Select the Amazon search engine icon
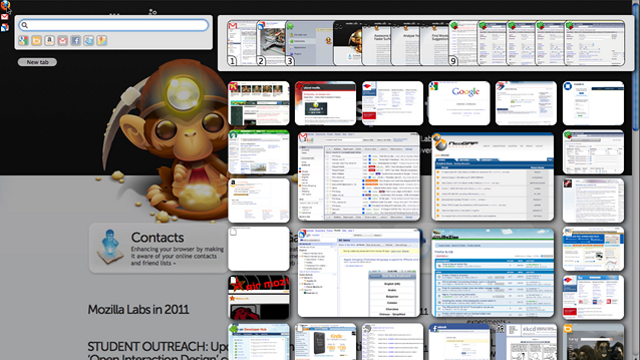The image size is (640, 360). (49, 40)
